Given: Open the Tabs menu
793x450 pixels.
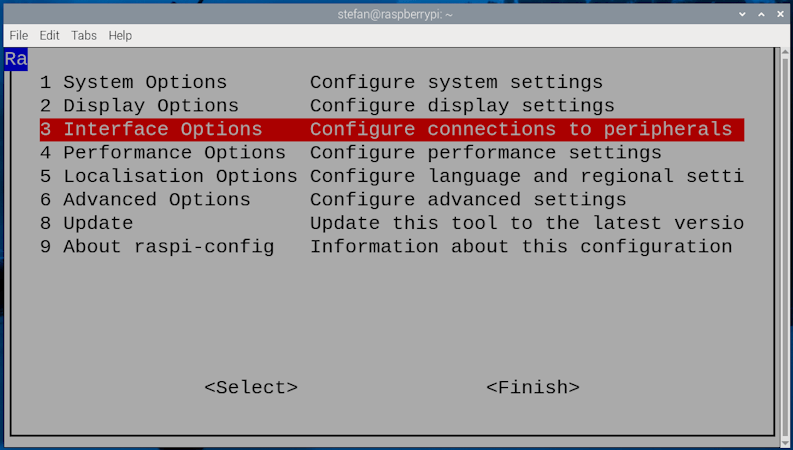Looking at the screenshot, I should tap(84, 35).
